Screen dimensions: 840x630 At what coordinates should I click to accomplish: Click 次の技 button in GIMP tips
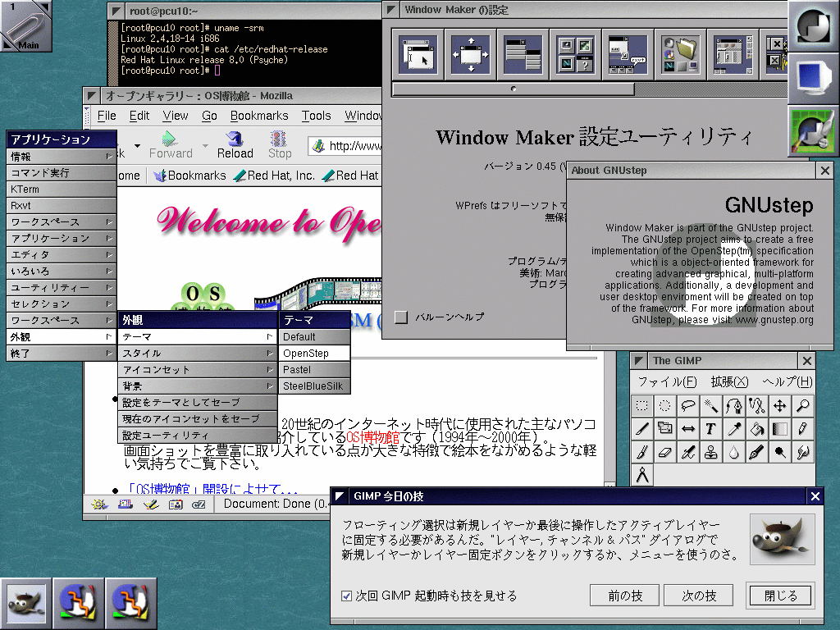(x=699, y=596)
